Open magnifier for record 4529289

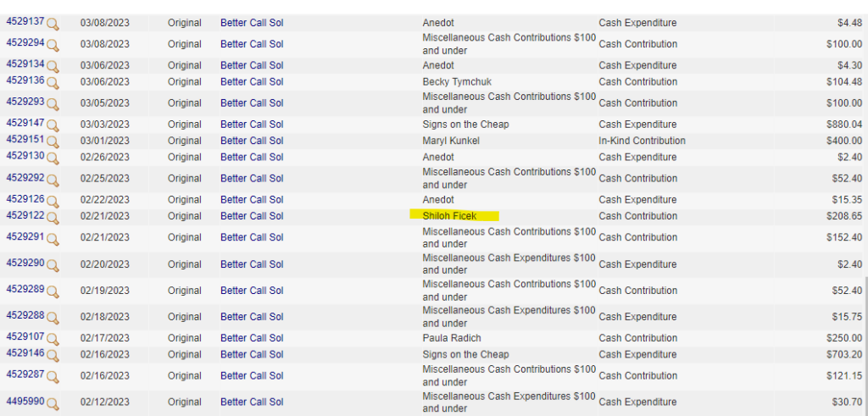click(53, 291)
